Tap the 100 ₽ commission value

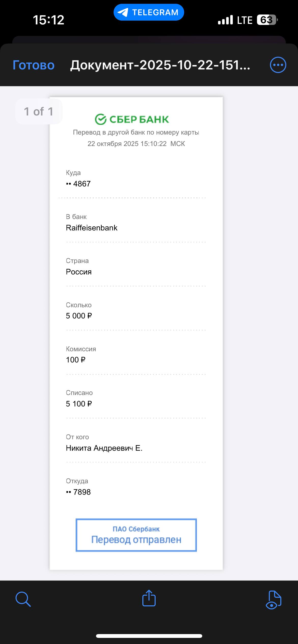tap(76, 360)
